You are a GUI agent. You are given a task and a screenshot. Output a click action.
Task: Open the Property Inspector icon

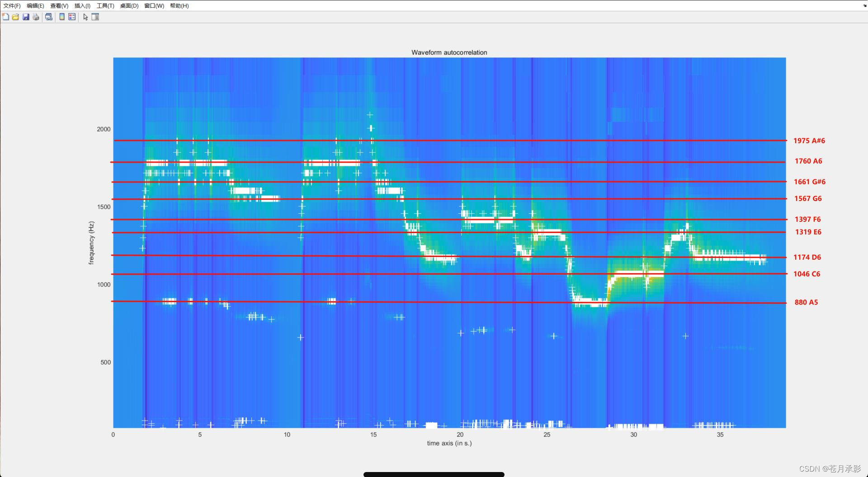point(95,17)
